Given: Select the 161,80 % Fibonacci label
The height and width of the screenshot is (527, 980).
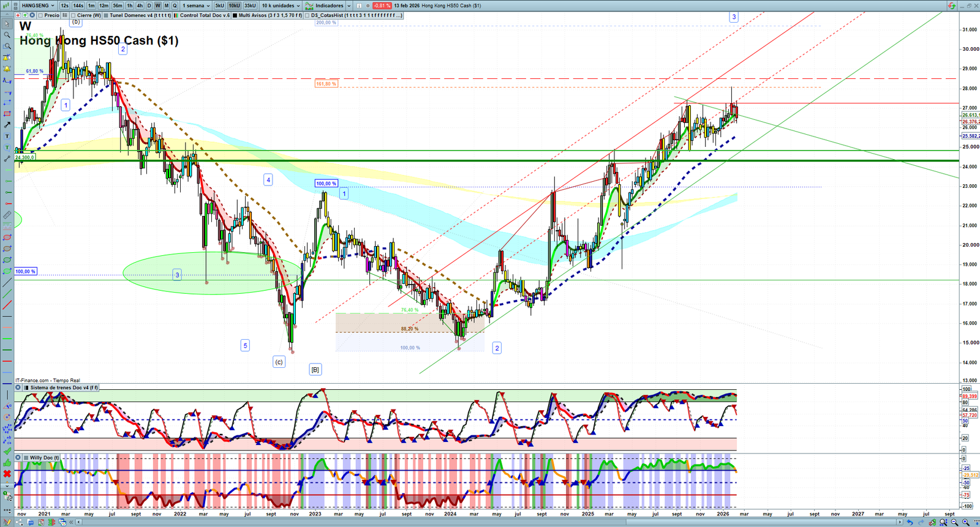Looking at the screenshot, I should point(326,83).
